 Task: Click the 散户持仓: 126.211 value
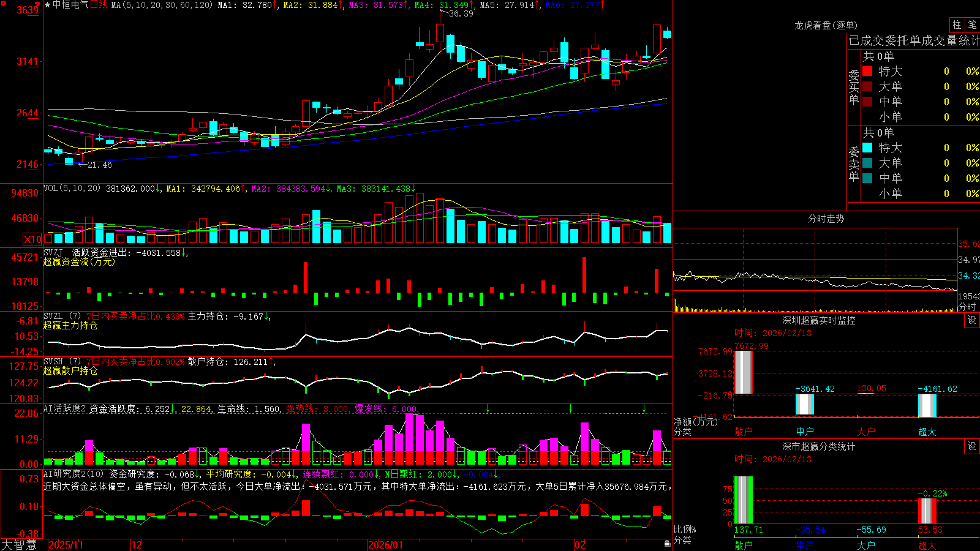click(x=229, y=362)
